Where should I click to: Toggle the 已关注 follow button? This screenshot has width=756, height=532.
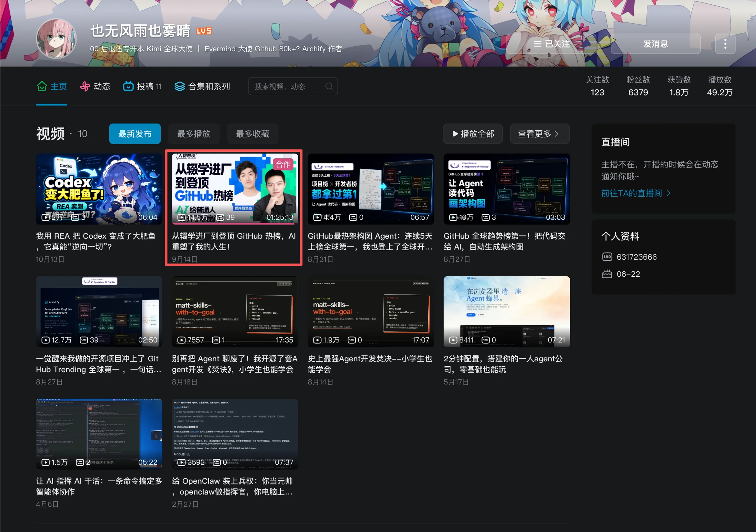[552, 44]
